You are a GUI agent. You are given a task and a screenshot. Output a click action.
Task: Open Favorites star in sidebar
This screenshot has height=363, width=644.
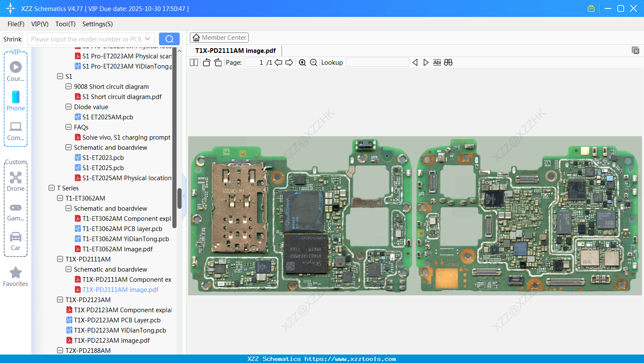coord(16,277)
